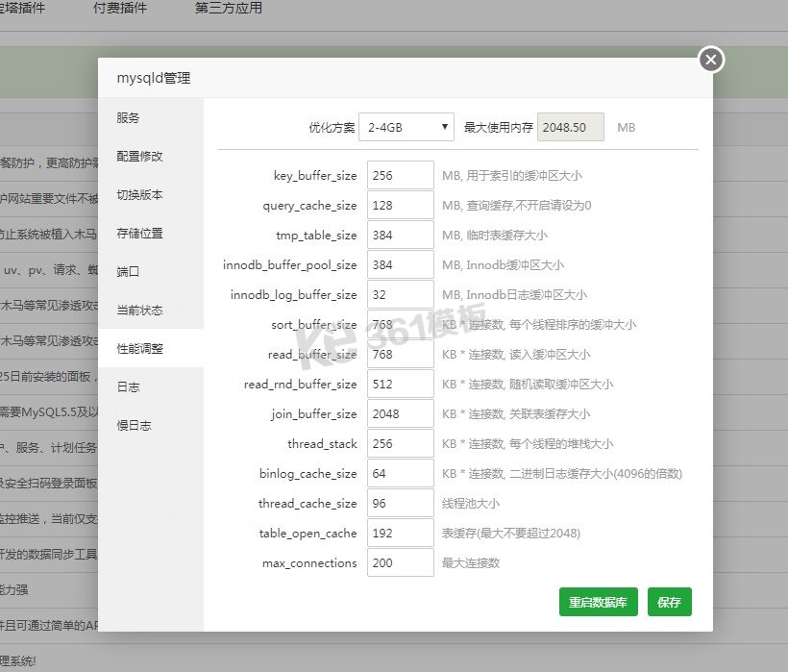Click the innodb_log_buffer_size input

click(401, 294)
